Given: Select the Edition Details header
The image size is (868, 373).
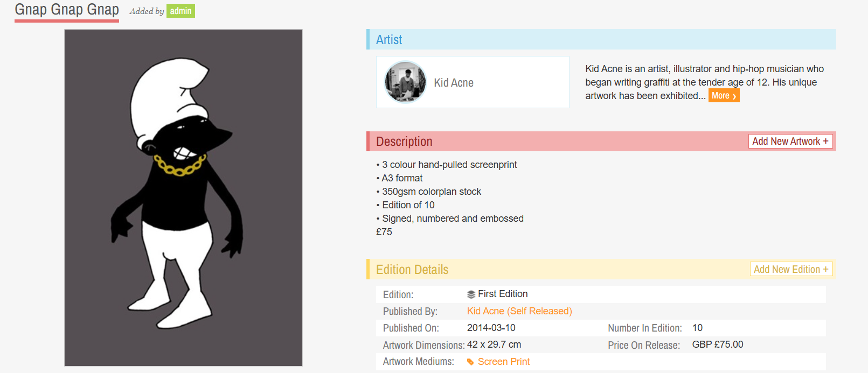Looking at the screenshot, I should 601,269.
